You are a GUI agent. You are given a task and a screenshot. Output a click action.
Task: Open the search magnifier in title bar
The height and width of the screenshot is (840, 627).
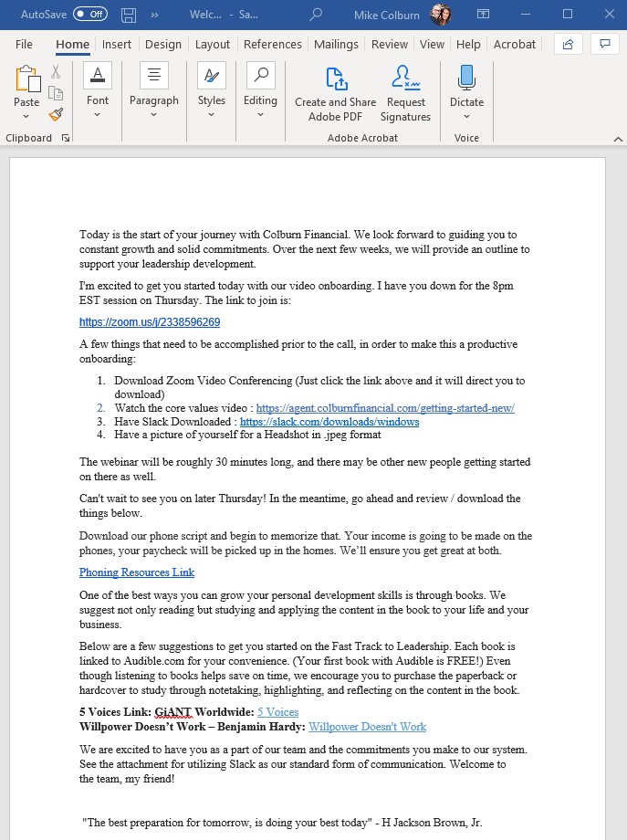click(x=316, y=15)
